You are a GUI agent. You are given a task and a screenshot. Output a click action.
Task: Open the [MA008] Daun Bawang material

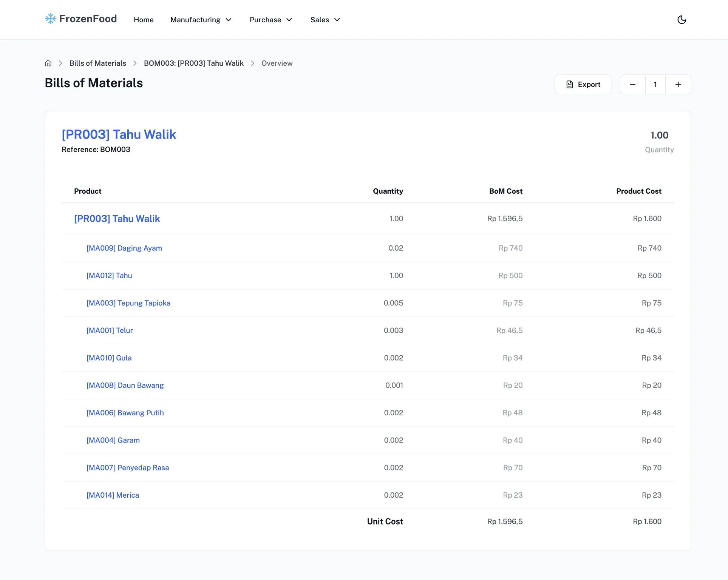[125, 386]
